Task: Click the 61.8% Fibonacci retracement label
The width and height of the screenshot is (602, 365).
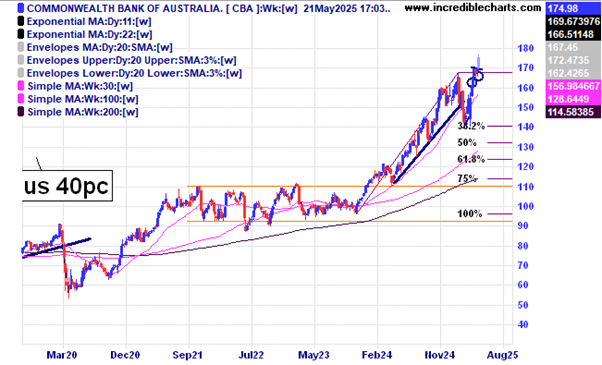Action: coord(471,159)
